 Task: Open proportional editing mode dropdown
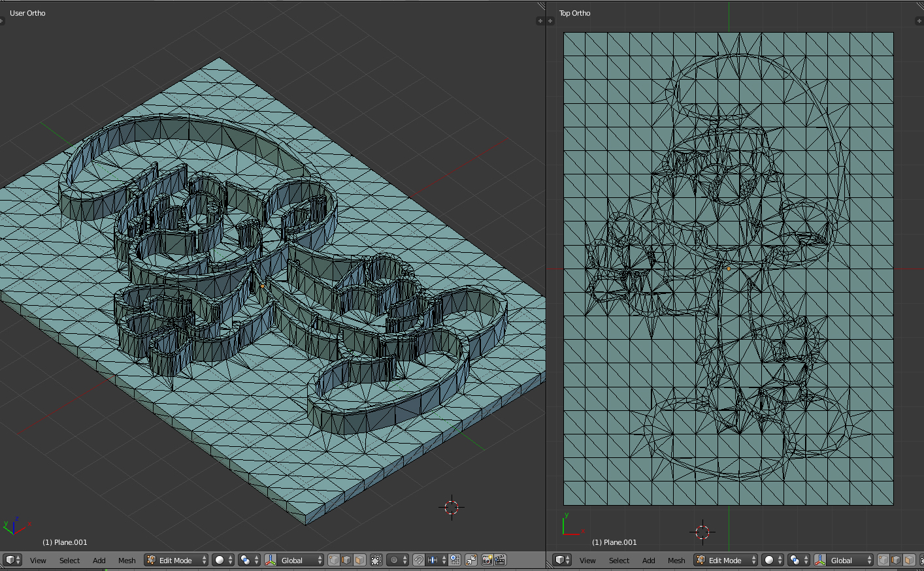coord(397,560)
